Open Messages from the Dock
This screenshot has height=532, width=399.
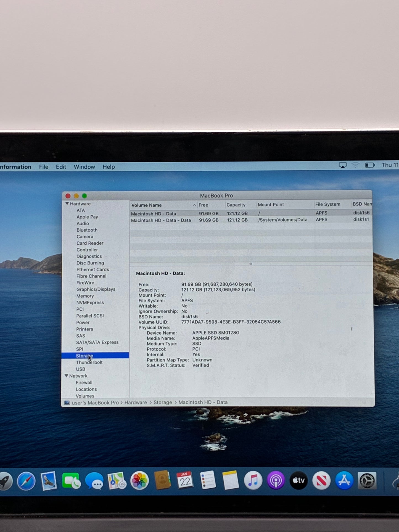point(94,481)
